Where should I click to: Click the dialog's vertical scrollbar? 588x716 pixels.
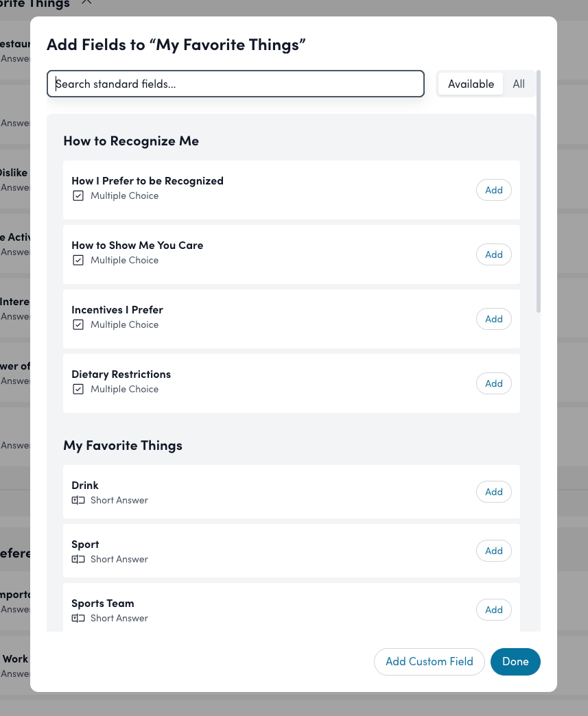pos(539,192)
